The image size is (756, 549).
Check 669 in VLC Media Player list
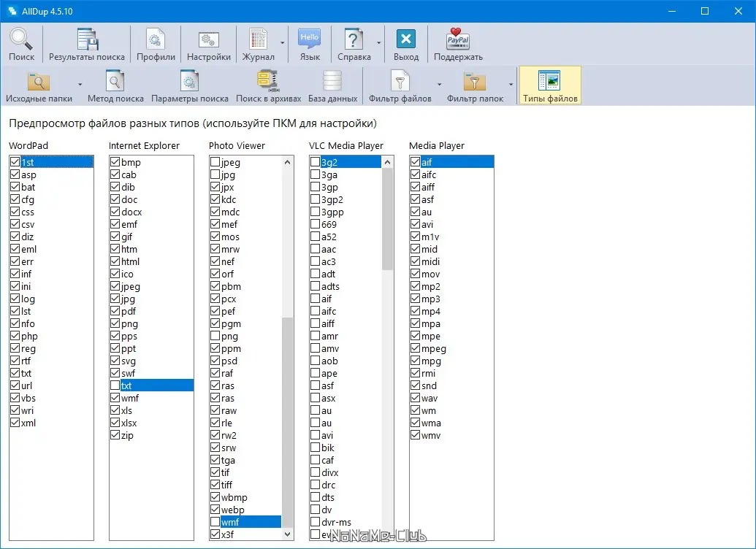[316, 224]
